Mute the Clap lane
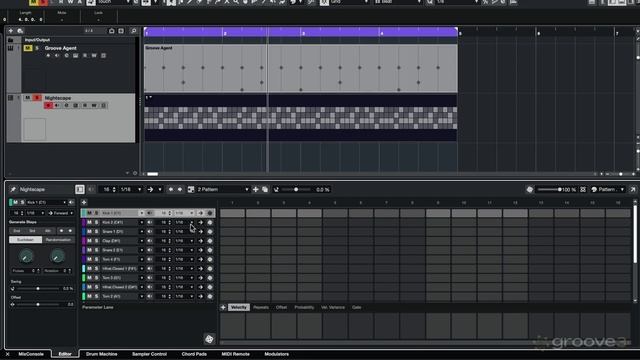The image size is (640, 360). coord(89,241)
